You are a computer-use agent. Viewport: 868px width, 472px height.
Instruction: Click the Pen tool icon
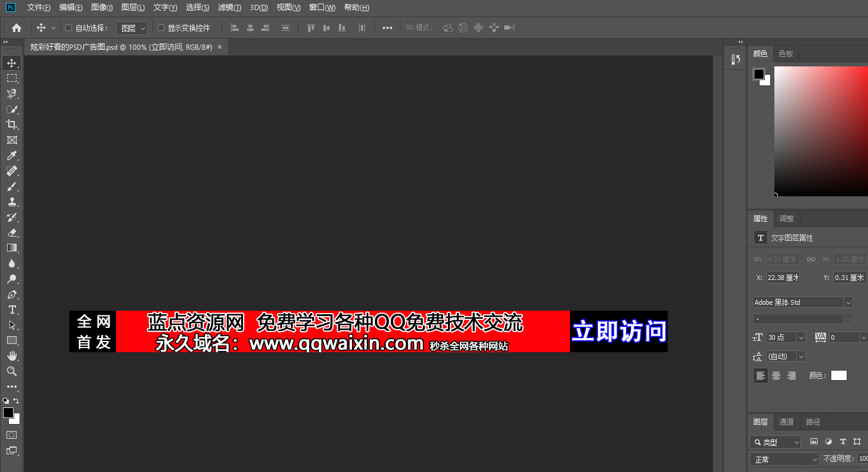[x=12, y=295]
